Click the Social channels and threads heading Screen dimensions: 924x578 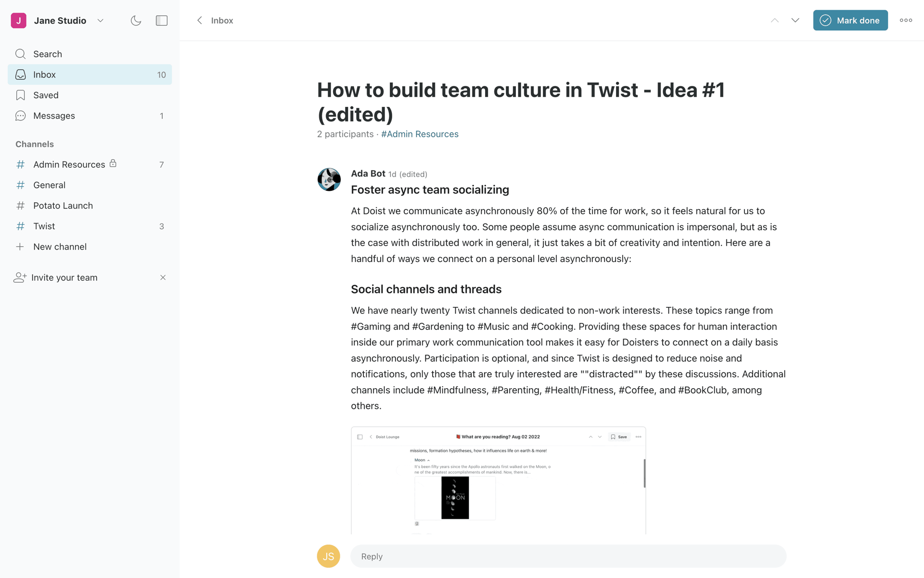tap(426, 289)
